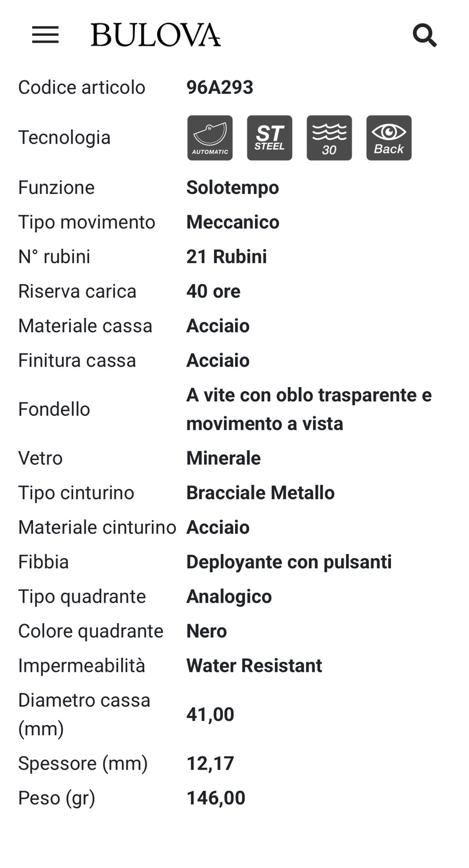Viewport: 469px width, 868px height.
Task: Click the Water Resistant value
Action: pyautogui.click(x=254, y=665)
